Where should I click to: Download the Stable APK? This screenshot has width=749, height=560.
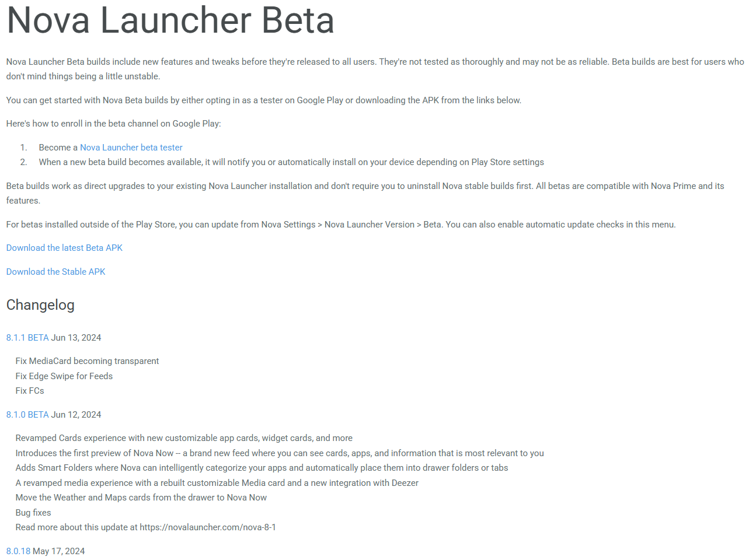tap(55, 272)
